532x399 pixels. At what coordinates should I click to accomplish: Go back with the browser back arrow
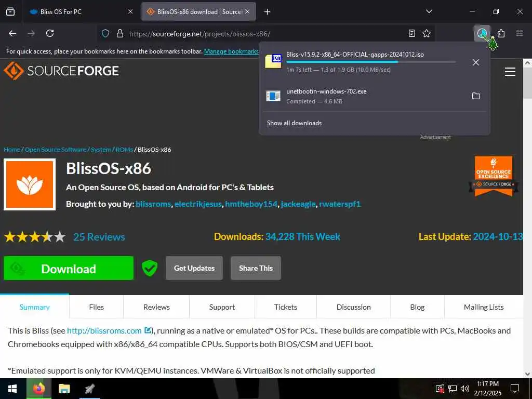click(x=12, y=33)
